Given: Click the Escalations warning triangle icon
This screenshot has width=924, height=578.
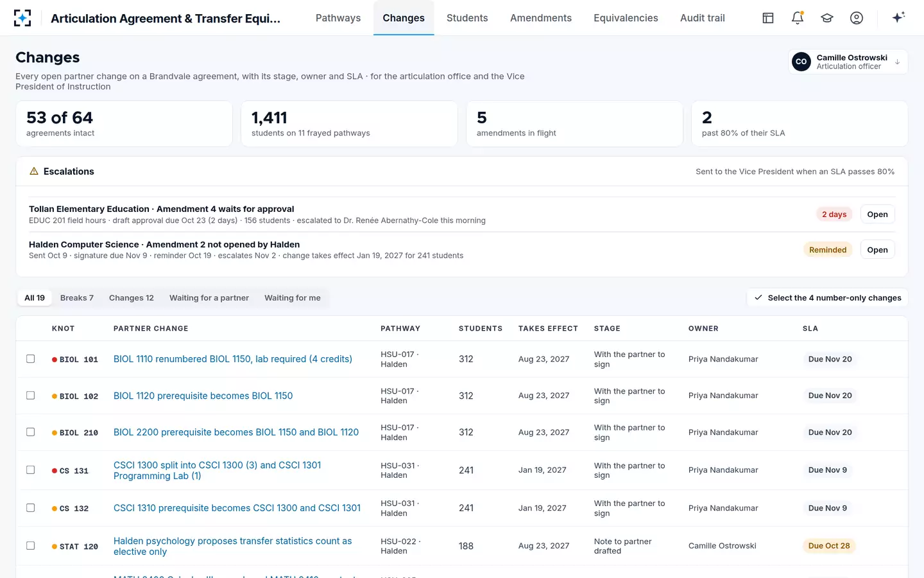Looking at the screenshot, I should click(x=34, y=171).
